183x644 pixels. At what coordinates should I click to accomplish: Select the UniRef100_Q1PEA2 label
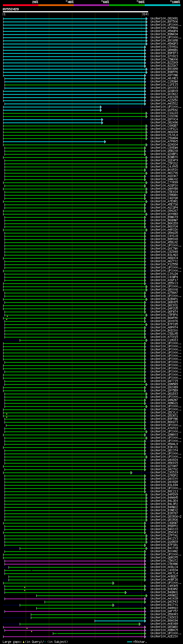[164, 110]
